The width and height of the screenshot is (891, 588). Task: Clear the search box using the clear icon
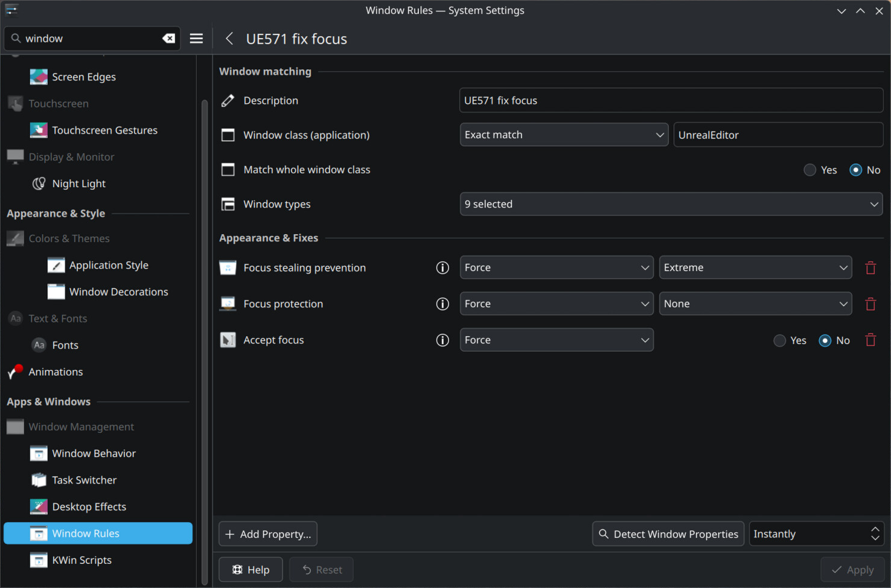tap(168, 38)
